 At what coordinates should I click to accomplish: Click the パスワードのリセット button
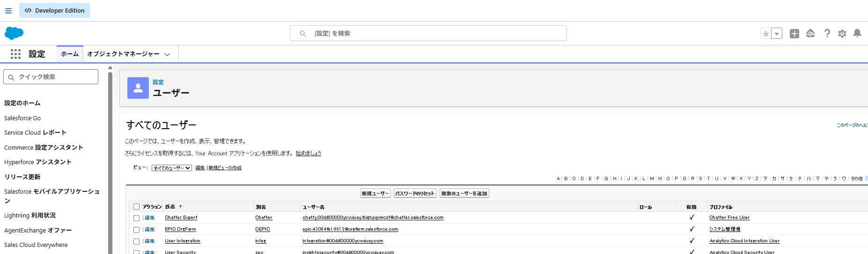point(415,193)
